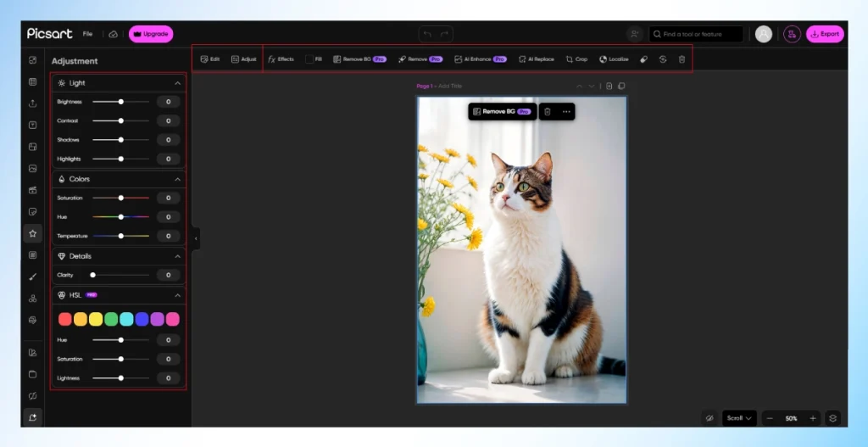Click the AI Enhance Pro tool
The width and height of the screenshot is (868, 447).
[x=481, y=59]
